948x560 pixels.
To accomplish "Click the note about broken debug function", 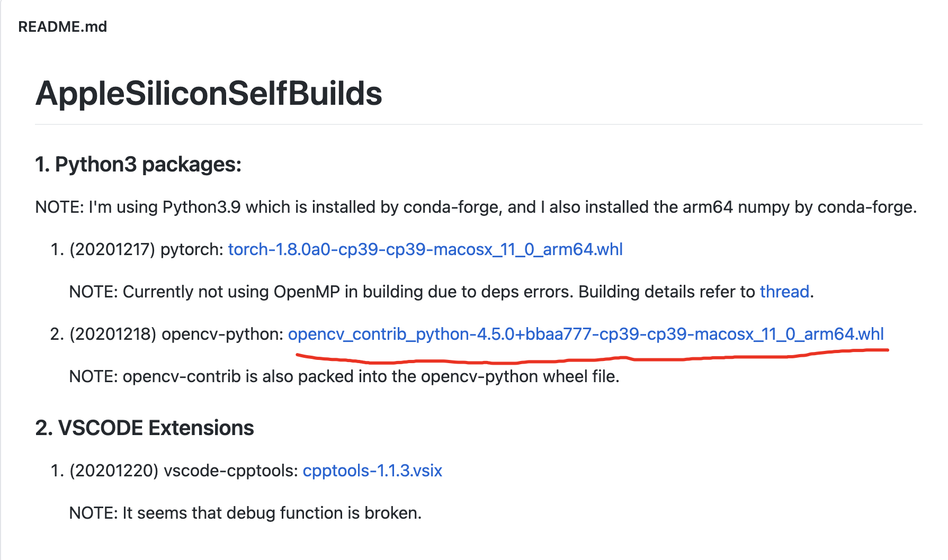I will pyautogui.click(x=245, y=513).
